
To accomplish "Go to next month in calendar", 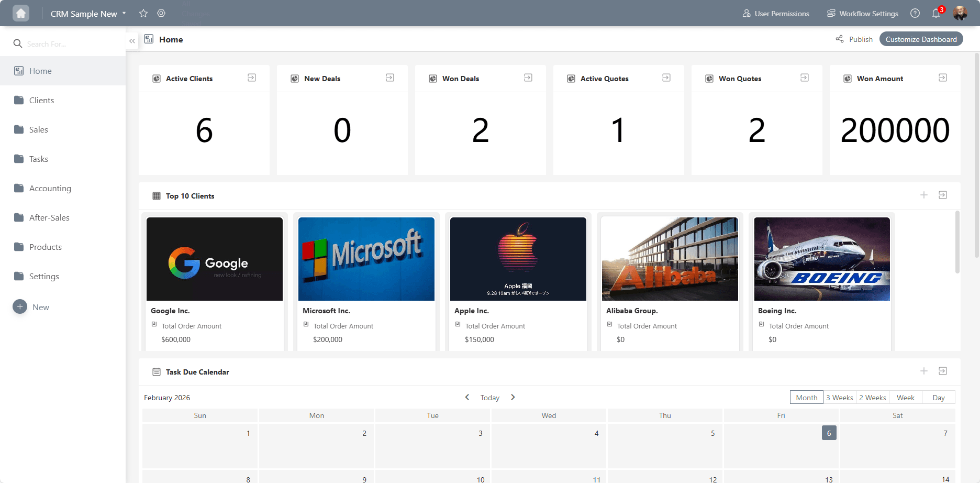I will pos(513,398).
